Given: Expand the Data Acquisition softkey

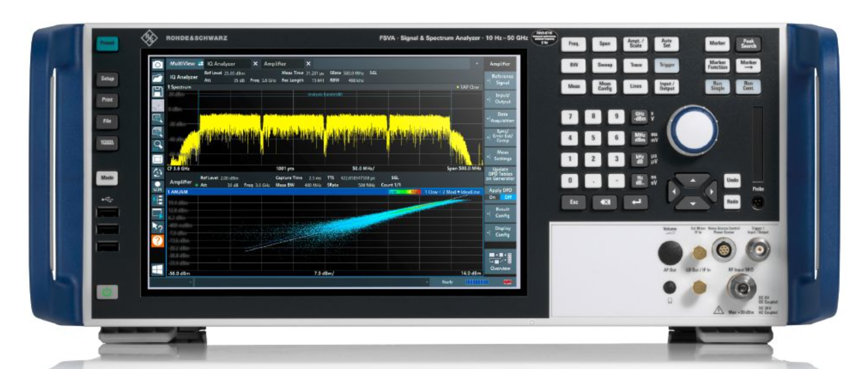Looking at the screenshot, I should (500, 117).
